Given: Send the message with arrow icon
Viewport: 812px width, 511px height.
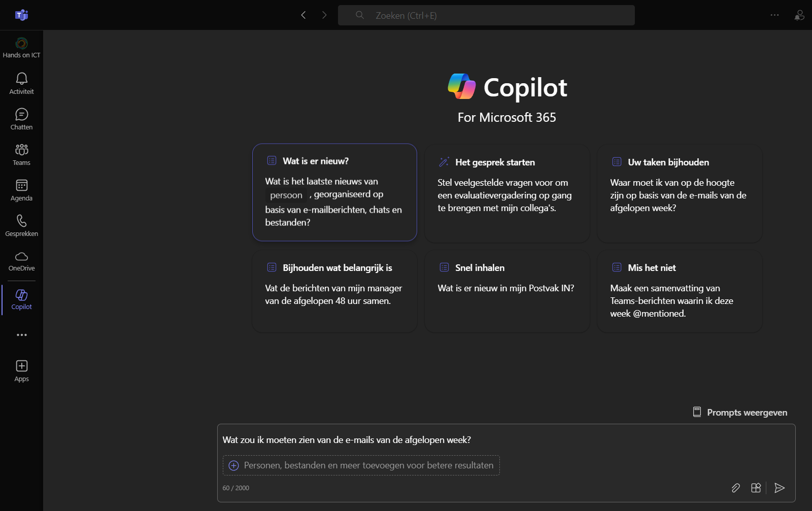Looking at the screenshot, I should point(780,488).
